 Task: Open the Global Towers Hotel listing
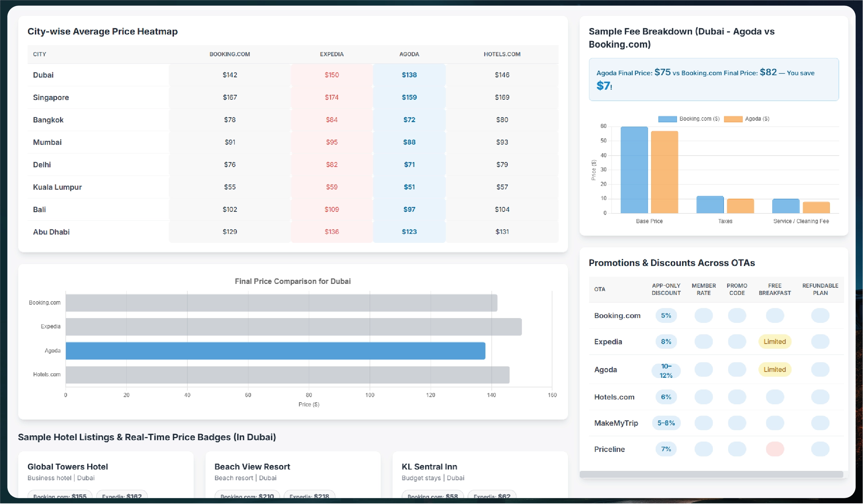point(68,467)
